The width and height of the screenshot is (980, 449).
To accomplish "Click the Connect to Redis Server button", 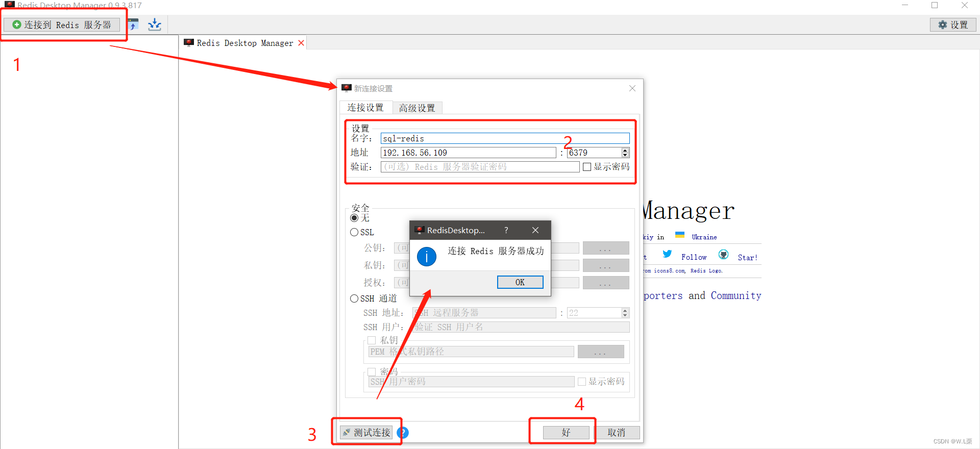I will pos(62,24).
